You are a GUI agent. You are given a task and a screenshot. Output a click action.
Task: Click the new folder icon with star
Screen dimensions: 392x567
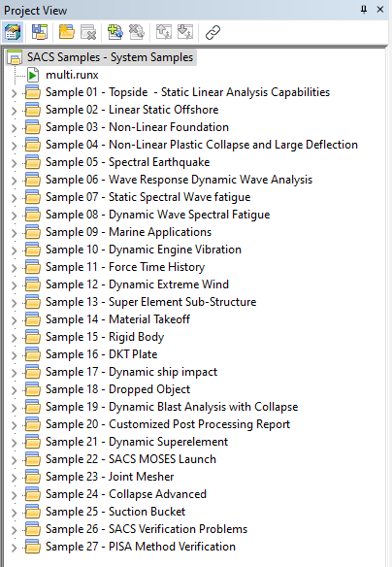click(x=67, y=32)
